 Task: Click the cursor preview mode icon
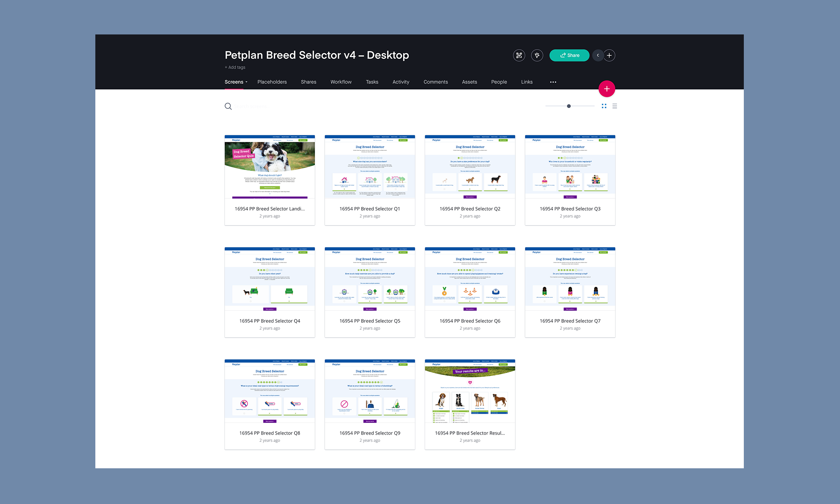537,55
